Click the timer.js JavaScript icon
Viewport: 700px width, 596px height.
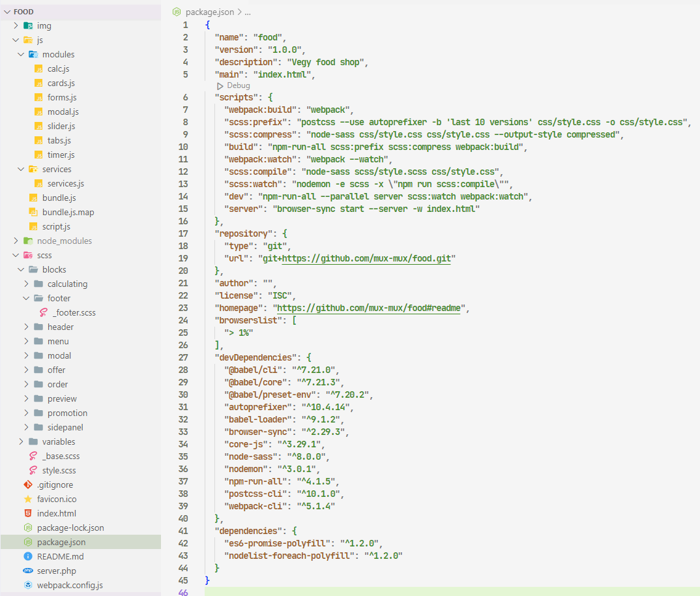click(39, 155)
